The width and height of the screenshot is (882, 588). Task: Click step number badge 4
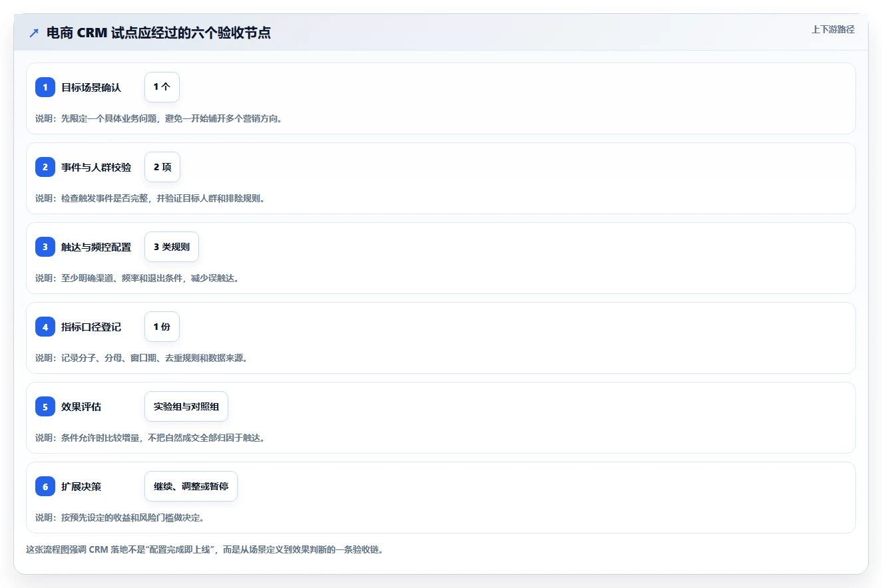pyautogui.click(x=45, y=327)
